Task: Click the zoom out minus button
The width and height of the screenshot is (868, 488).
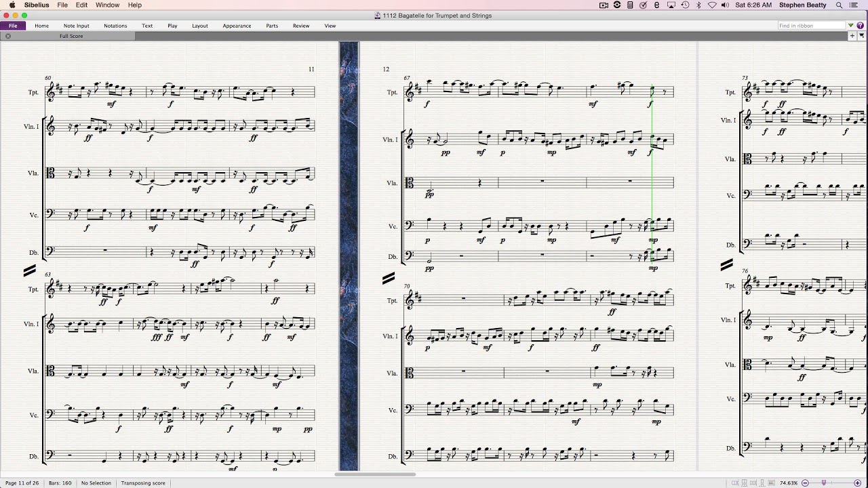Action: tap(805, 483)
